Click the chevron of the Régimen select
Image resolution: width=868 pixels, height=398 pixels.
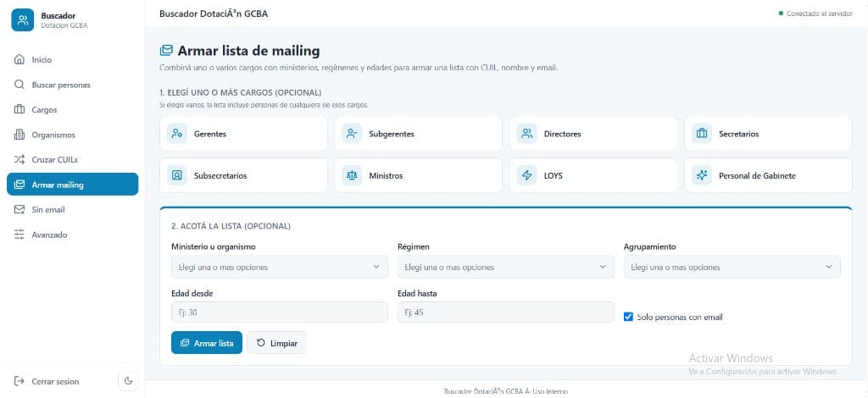(603, 267)
